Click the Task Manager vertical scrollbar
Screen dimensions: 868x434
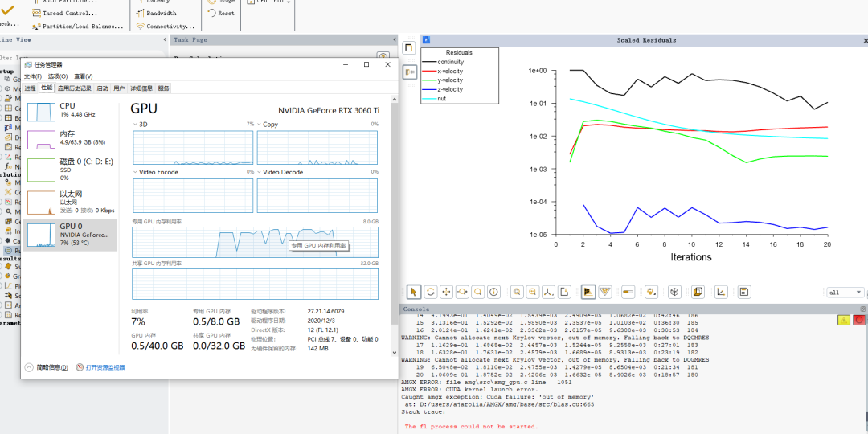point(395,227)
